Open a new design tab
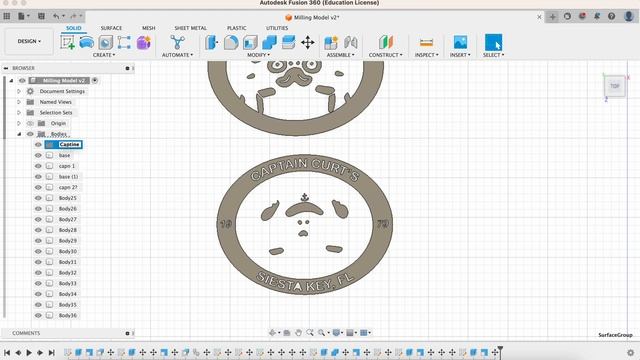 coord(552,17)
